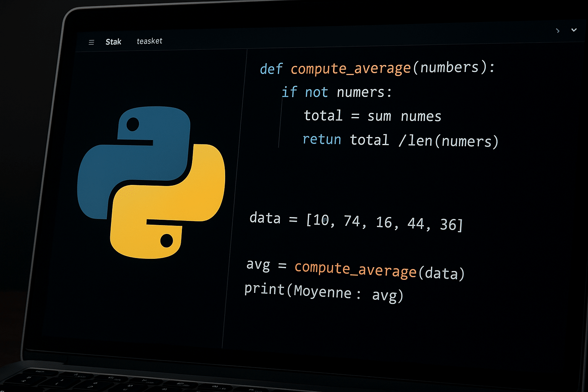Screen dimensions: 588x392
Task: Click the right-arrow chevron icon top right
Action: point(558,31)
